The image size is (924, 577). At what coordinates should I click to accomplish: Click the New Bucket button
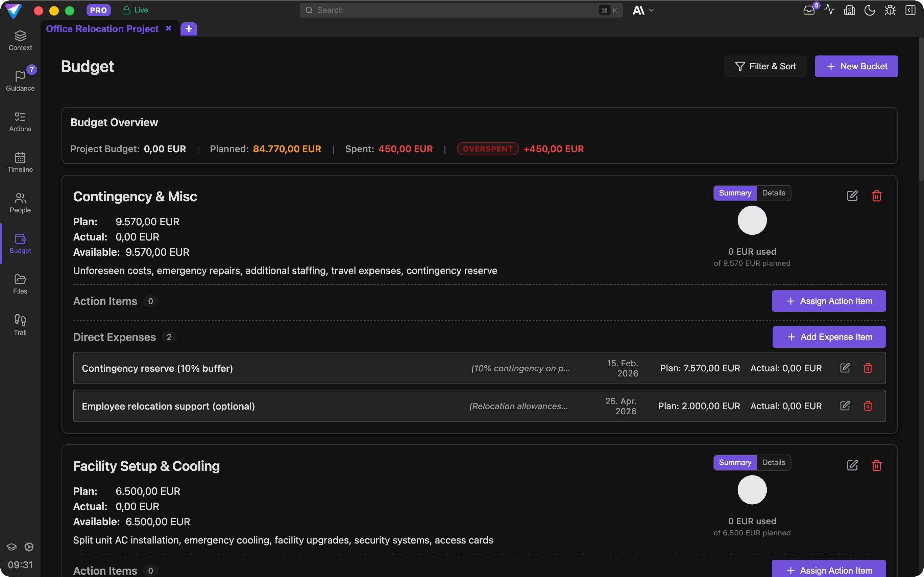856,66
